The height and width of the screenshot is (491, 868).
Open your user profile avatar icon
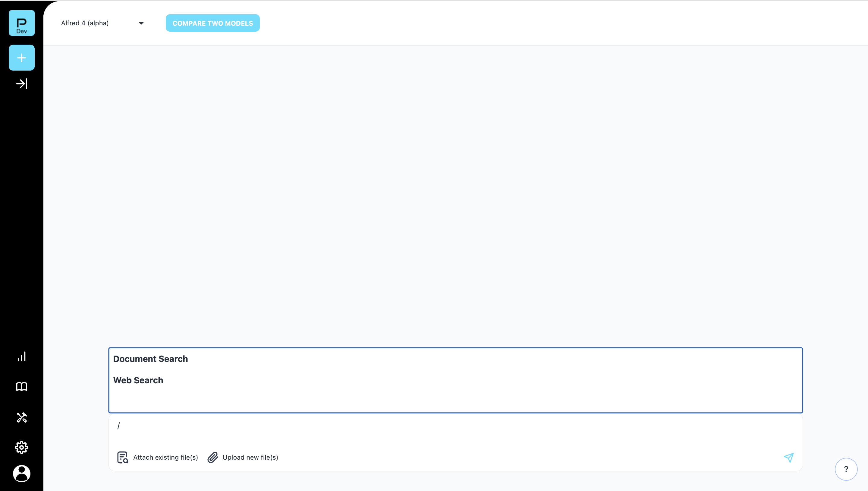point(22,474)
